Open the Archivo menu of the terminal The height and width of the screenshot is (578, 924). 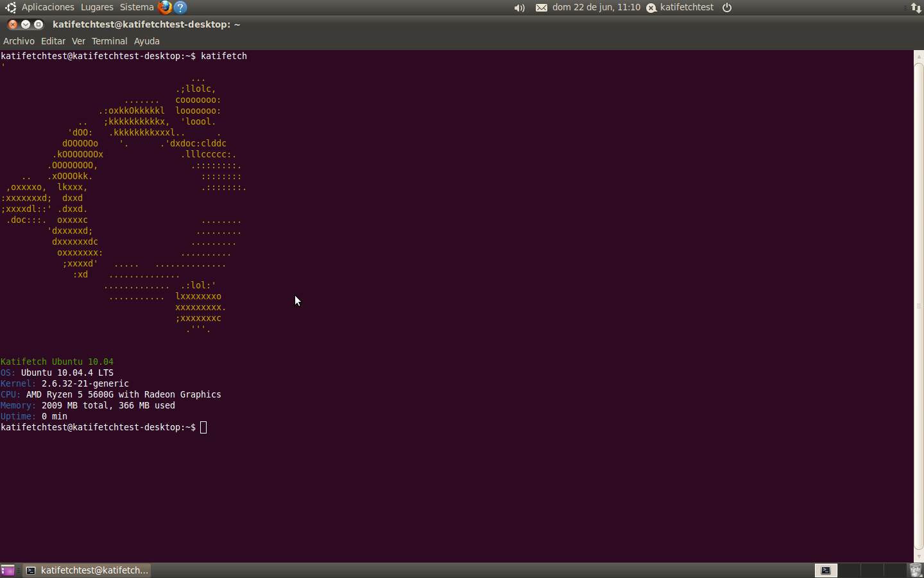19,41
